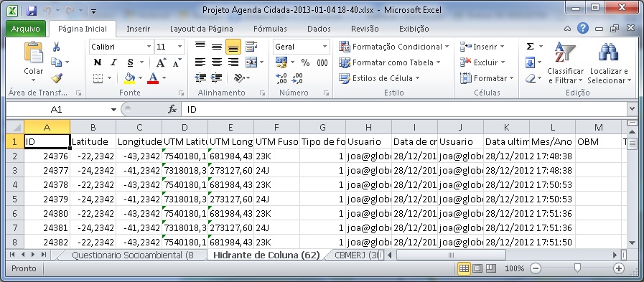Click the zoom in plus button
The width and height of the screenshot is (644, 282).
click(x=619, y=268)
